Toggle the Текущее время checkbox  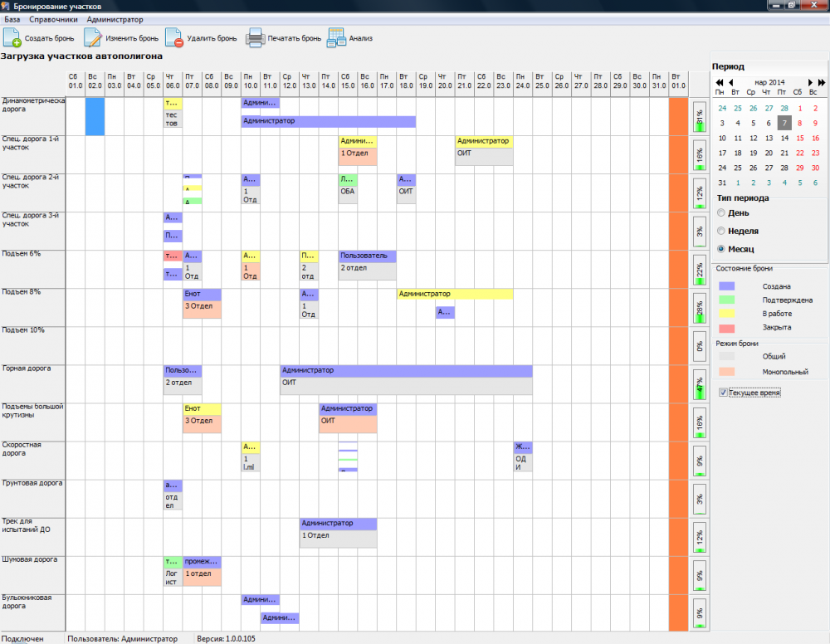pyautogui.click(x=723, y=392)
